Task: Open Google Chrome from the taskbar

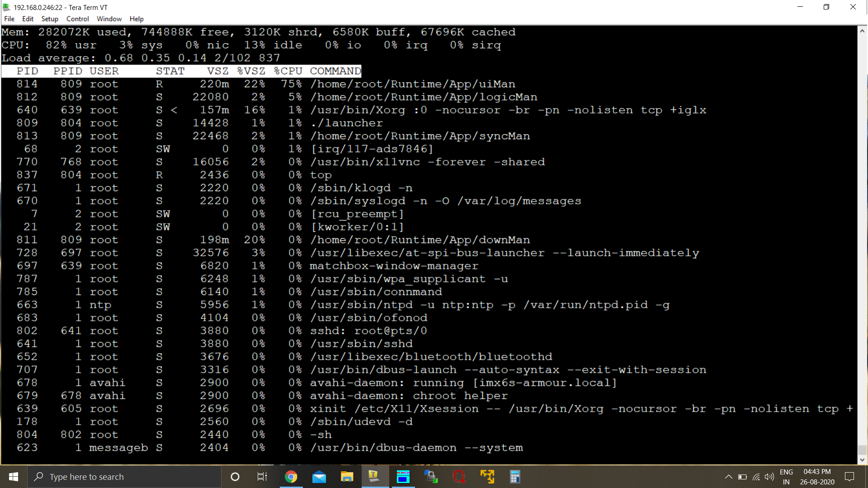Action: coord(291,477)
